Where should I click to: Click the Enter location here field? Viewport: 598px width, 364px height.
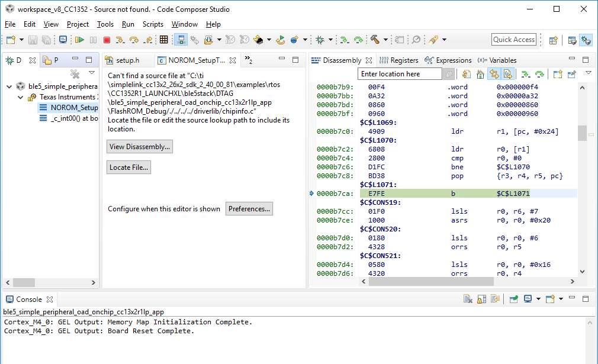coord(400,74)
